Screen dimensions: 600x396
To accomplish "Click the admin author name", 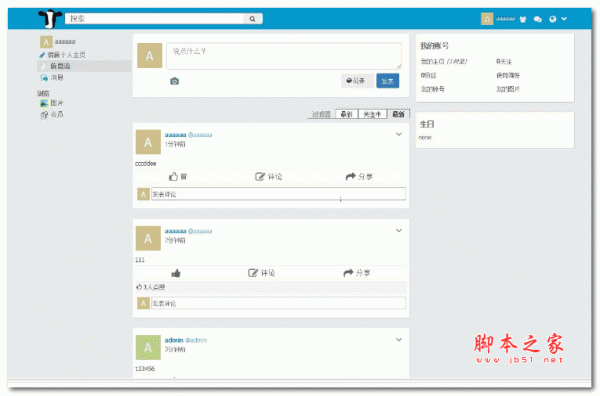I will click(x=174, y=340).
